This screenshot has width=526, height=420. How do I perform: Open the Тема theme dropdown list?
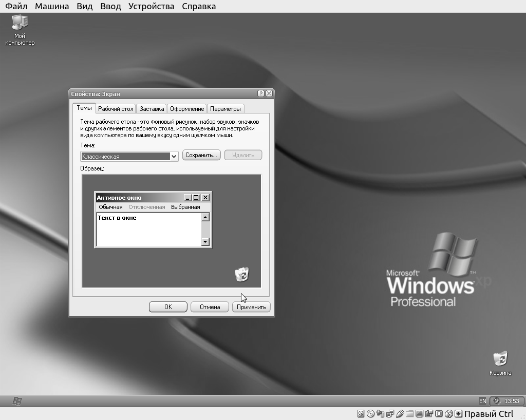174,157
